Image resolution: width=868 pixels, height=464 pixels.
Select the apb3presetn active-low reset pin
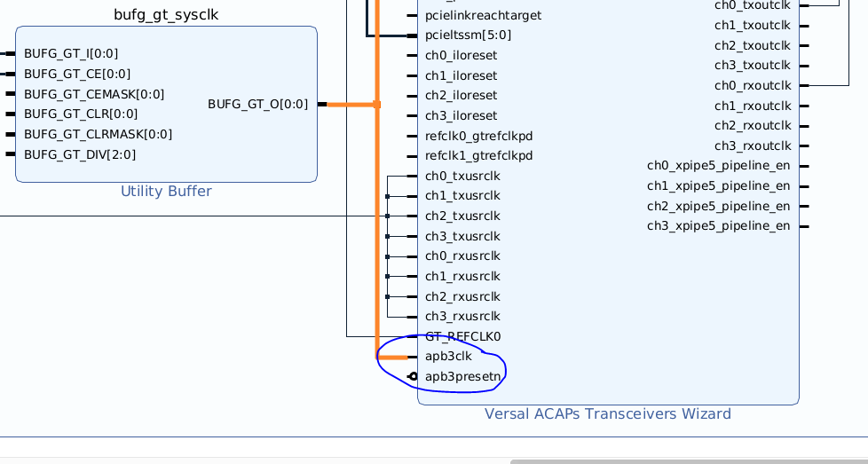(462, 376)
